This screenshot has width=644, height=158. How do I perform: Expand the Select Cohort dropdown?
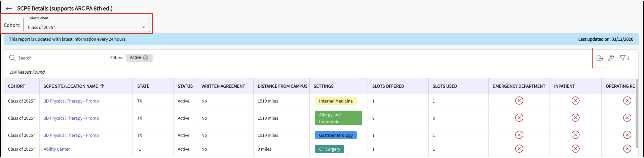click(x=143, y=27)
